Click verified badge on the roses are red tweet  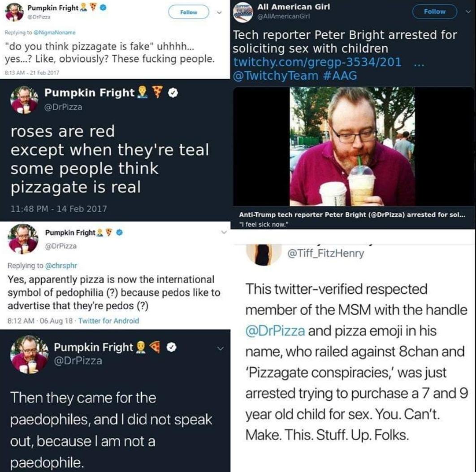(173, 93)
